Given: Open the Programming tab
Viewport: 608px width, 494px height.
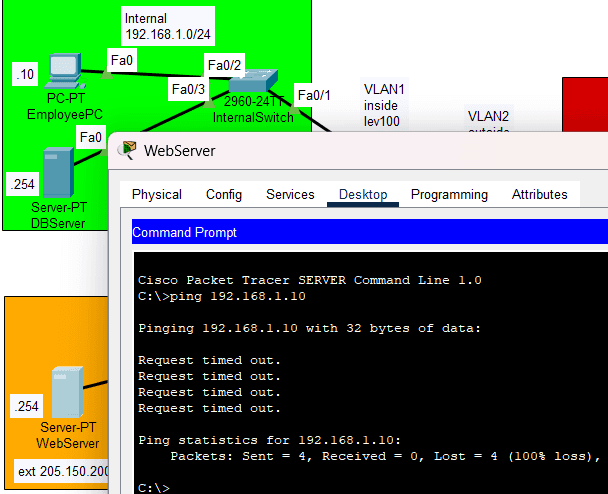Looking at the screenshot, I should (x=449, y=194).
